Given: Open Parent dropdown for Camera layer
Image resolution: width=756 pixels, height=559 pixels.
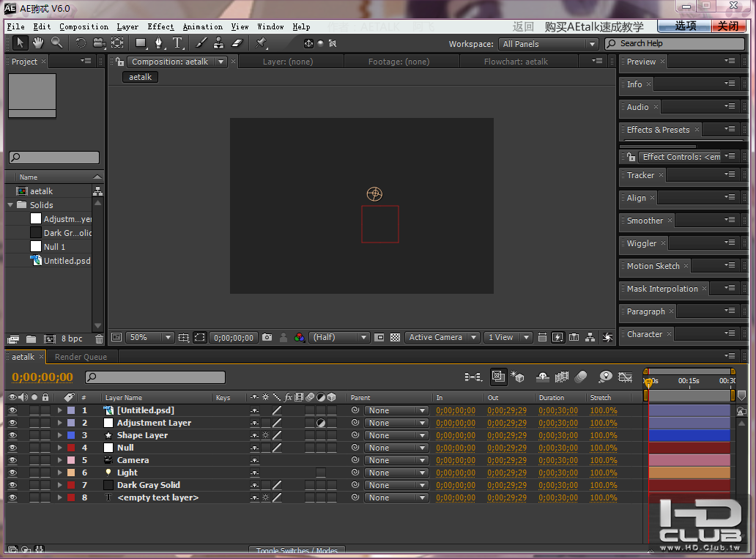Looking at the screenshot, I should 396,461.
